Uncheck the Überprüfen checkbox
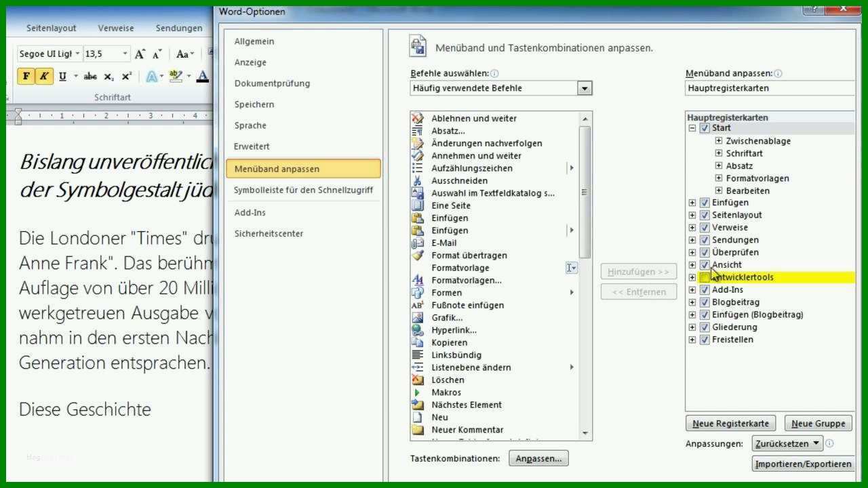Viewport: 868px width, 488px height. (x=705, y=252)
